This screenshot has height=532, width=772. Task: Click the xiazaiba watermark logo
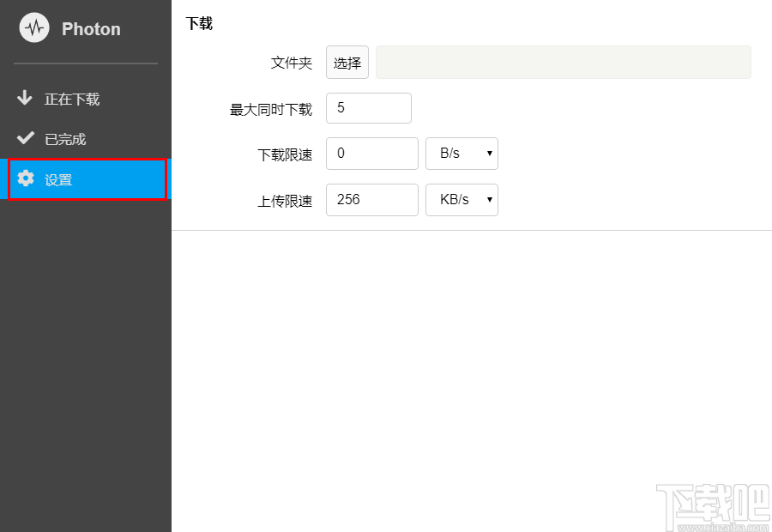pos(712,506)
